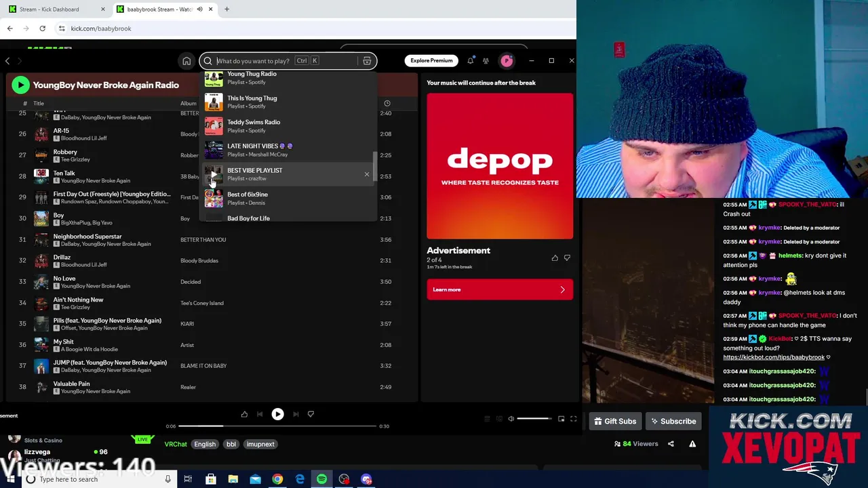
Task: Open Teddy Swims Radio playlist result
Action: click(288, 126)
